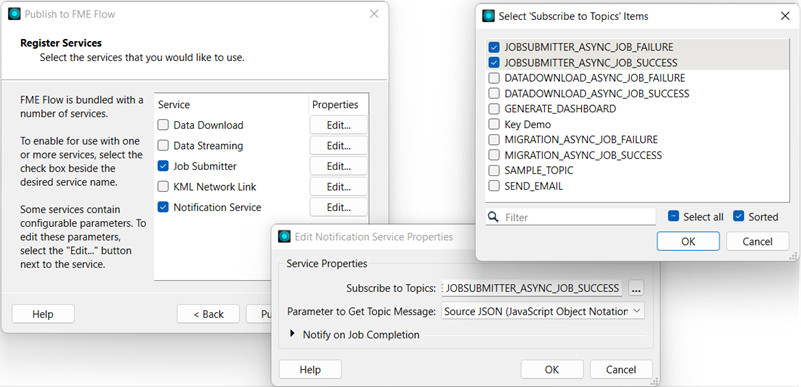Check the GENERATE_DASHBOARD topic
This screenshot has width=801, height=387.
point(493,109)
